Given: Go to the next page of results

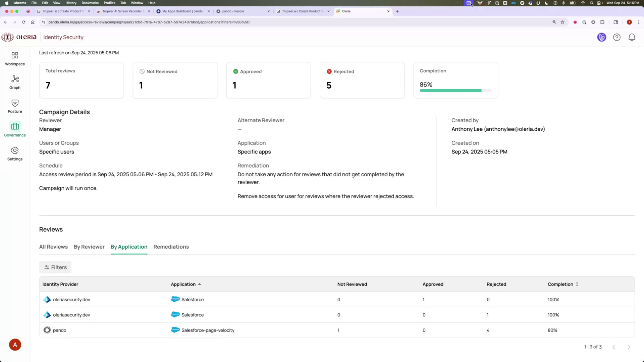Looking at the screenshot, I should [x=629, y=347].
